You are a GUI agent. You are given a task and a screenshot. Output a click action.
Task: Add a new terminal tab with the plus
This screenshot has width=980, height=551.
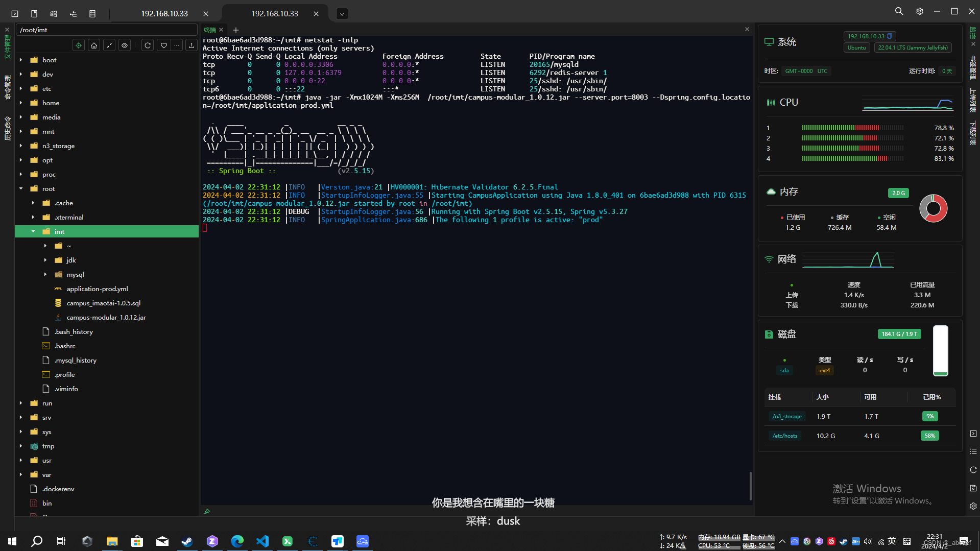(236, 30)
